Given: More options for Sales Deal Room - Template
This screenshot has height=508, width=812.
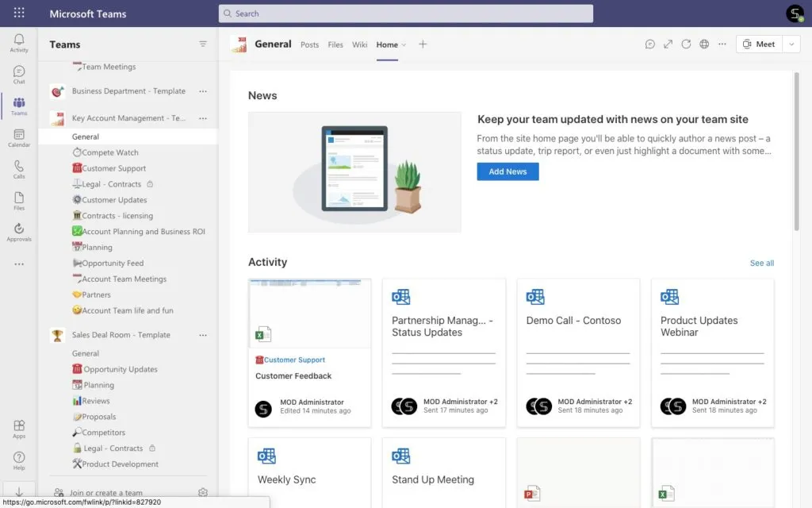Looking at the screenshot, I should click(203, 335).
